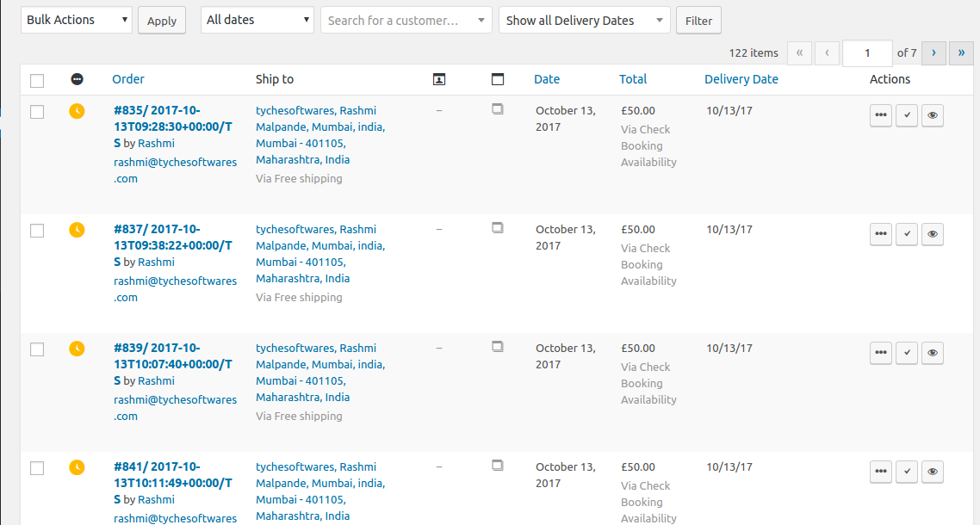Click on-hold status icon for order #837
The image size is (980, 525).
(x=77, y=230)
